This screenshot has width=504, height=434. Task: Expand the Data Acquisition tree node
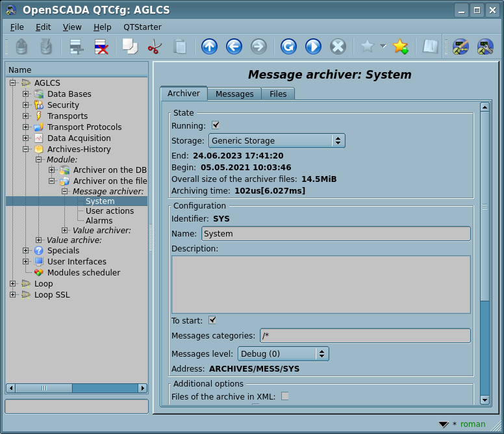point(26,138)
